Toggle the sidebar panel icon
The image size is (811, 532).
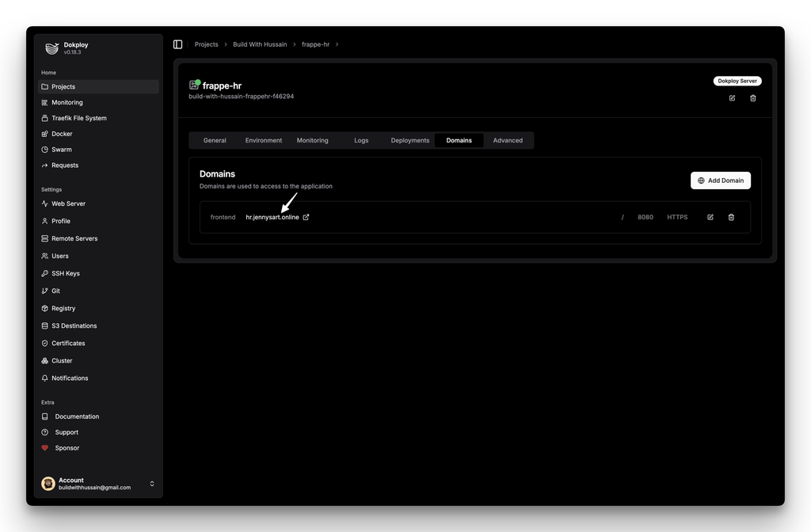(177, 44)
